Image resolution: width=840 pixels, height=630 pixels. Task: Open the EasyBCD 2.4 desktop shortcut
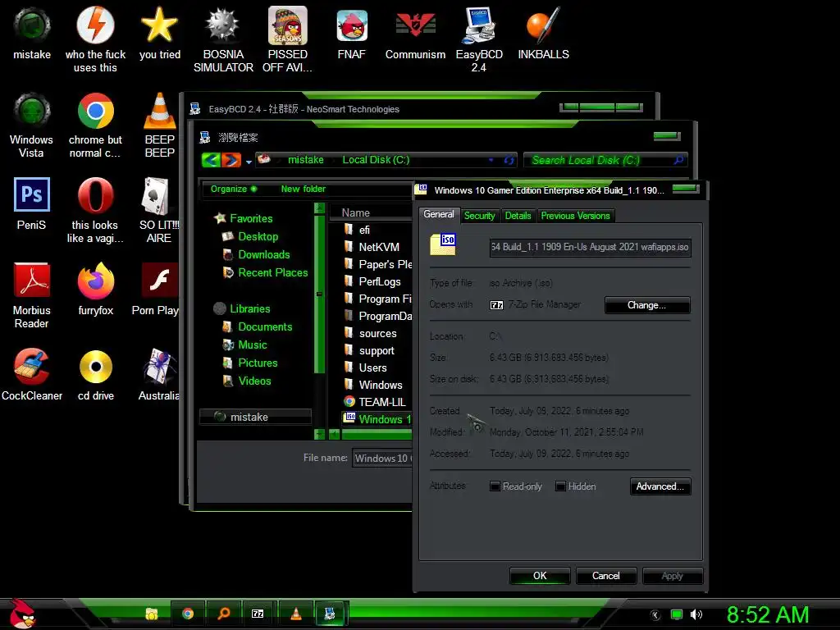tap(479, 39)
